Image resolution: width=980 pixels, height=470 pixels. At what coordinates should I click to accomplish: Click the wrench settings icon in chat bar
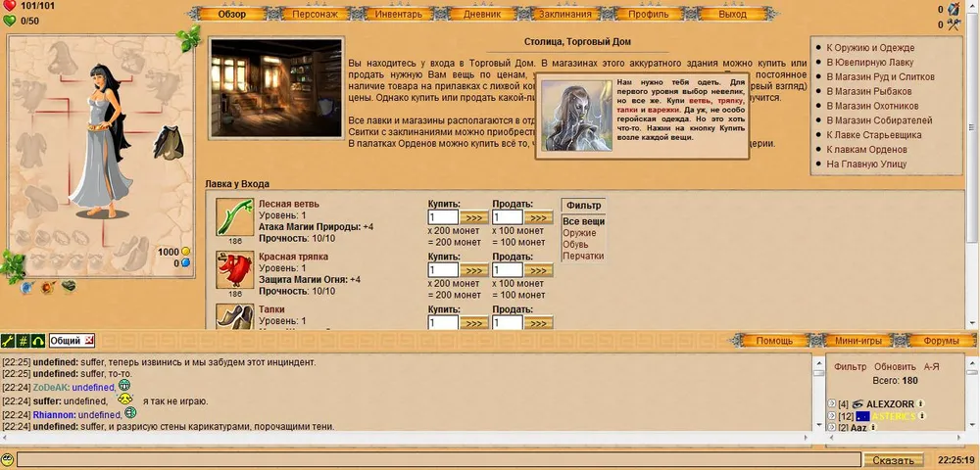coord(8,341)
